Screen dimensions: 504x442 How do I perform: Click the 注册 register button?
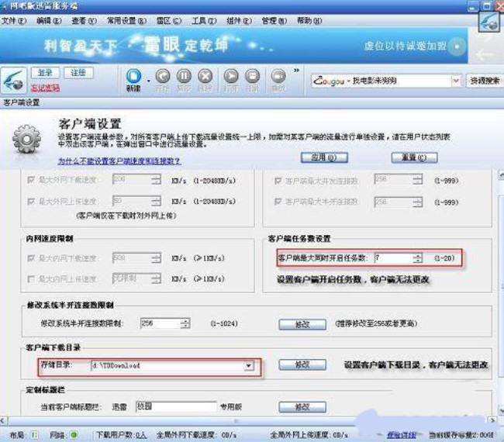click(x=78, y=73)
